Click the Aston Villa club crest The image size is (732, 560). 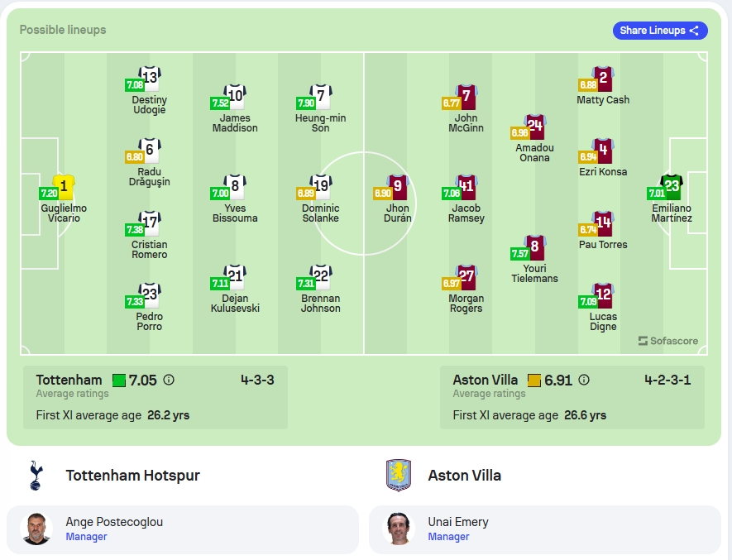pos(398,476)
